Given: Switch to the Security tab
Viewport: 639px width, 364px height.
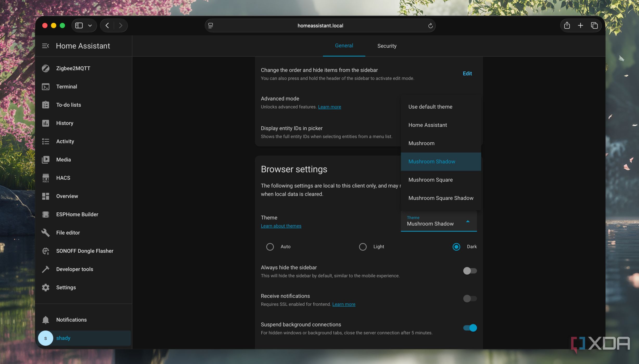Looking at the screenshot, I should (387, 46).
